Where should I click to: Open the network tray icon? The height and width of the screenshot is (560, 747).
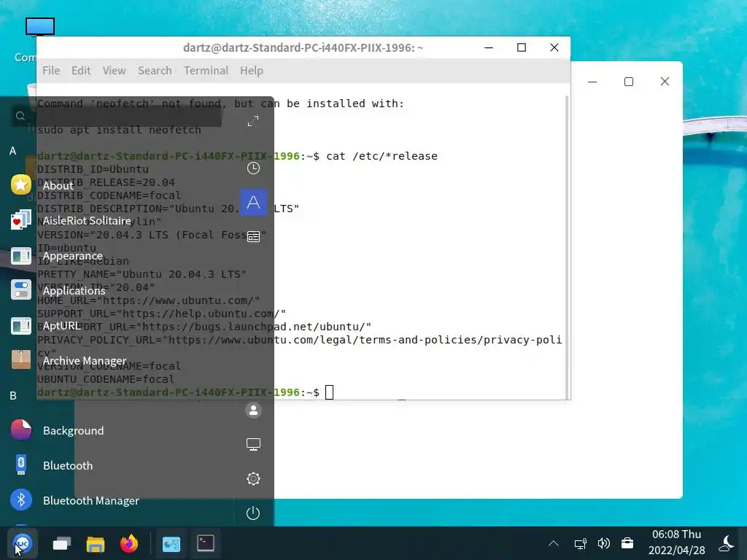(580, 543)
